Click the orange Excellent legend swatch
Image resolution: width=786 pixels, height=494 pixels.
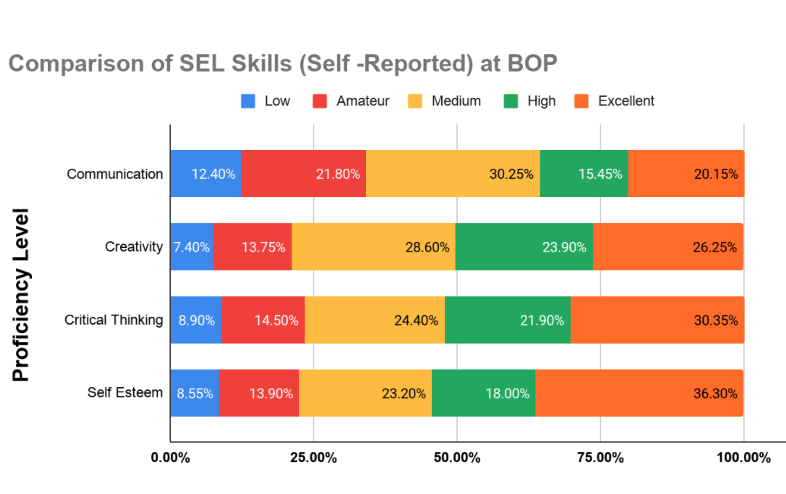point(581,101)
